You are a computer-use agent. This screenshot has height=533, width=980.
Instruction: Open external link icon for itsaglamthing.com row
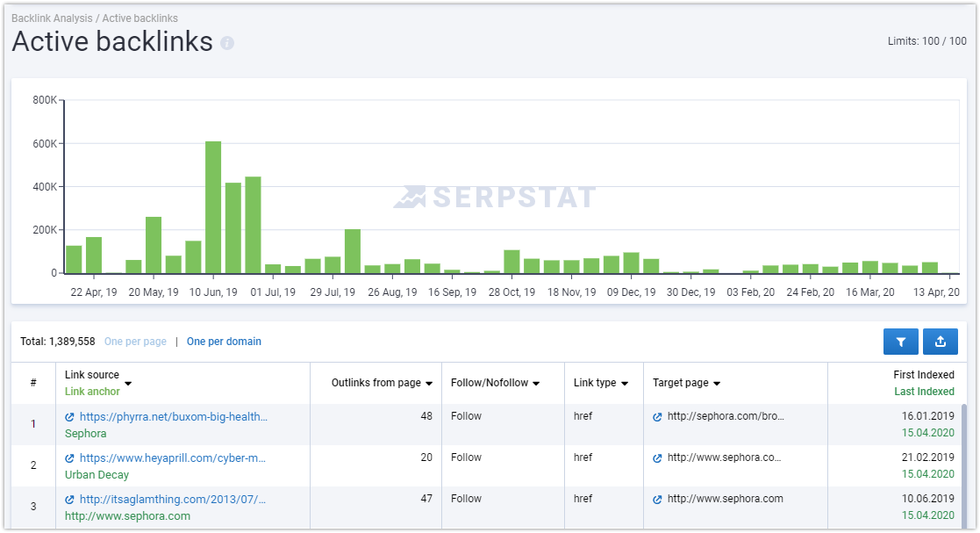click(69, 500)
